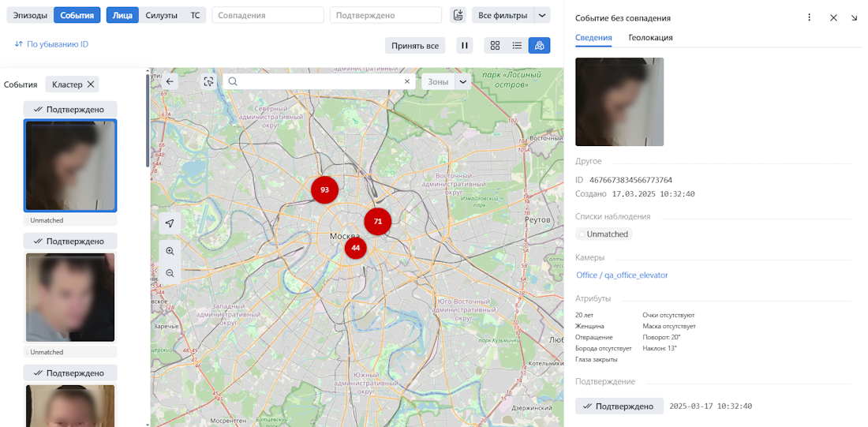Viewport: 868px width, 427px height.
Task: Open the Геолокация tab
Action: click(x=650, y=37)
